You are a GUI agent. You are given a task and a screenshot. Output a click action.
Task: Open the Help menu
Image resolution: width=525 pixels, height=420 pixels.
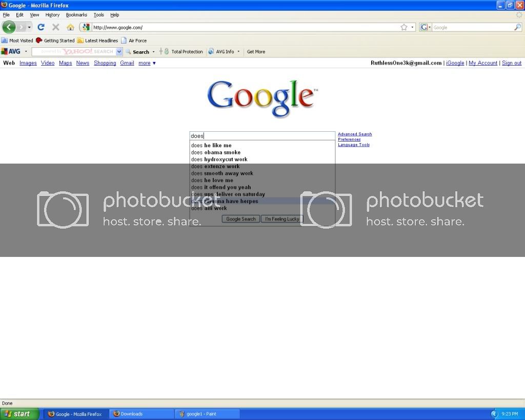114,15
